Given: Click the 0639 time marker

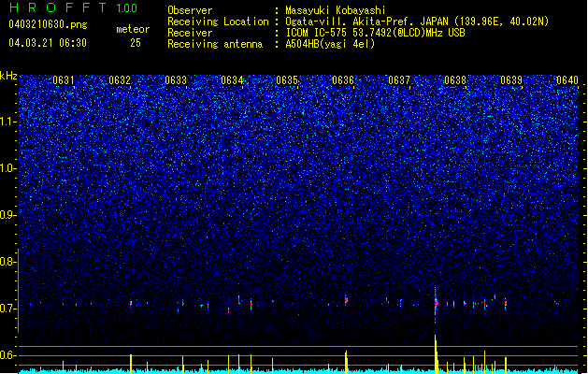Looking at the screenshot, I should coord(511,80).
